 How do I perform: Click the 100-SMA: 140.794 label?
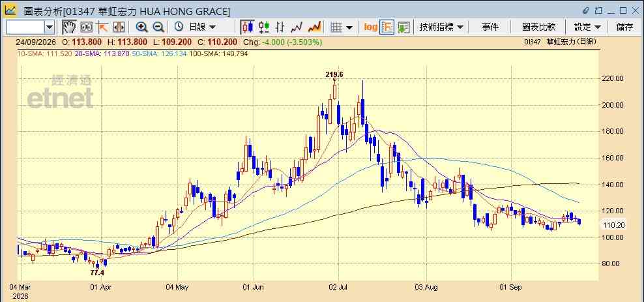click(x=218, y=53)
